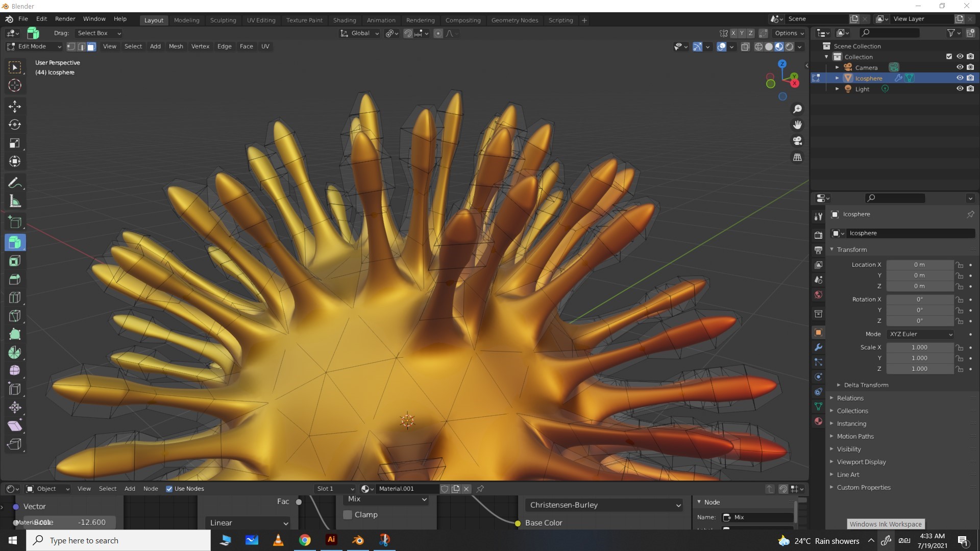Screen dimensions: 980x551
Task: Open the Christensen-Burley subsurface method dropdown
Action: [605, 505]
